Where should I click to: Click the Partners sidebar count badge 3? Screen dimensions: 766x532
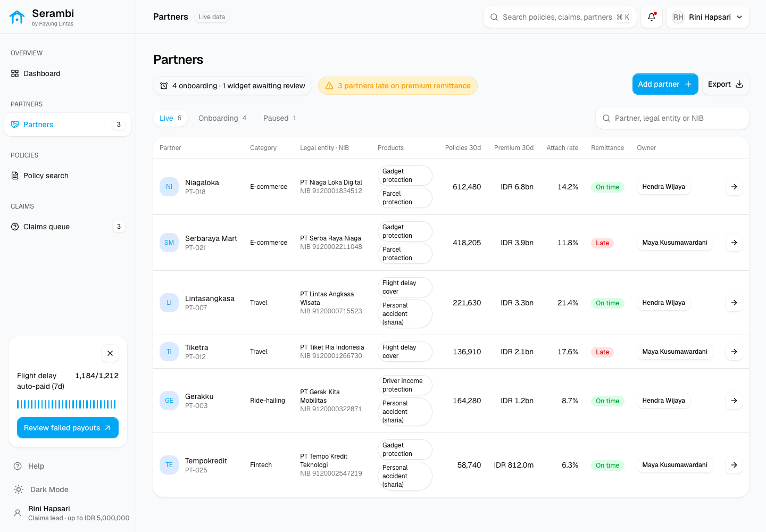coord(119,124)
